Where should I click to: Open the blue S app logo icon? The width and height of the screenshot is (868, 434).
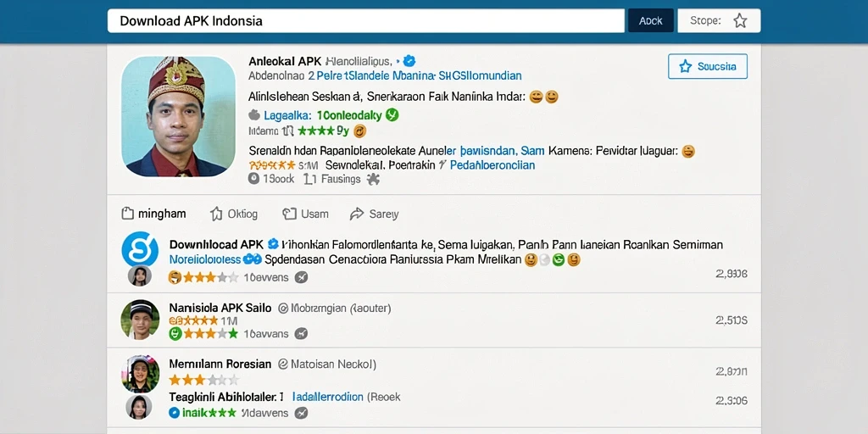[140, 249]
